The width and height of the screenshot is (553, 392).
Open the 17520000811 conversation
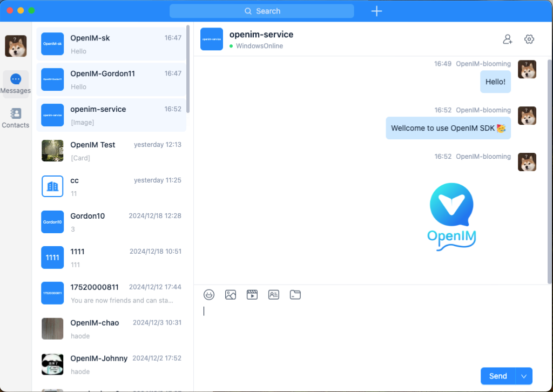(x=111, y=293)
